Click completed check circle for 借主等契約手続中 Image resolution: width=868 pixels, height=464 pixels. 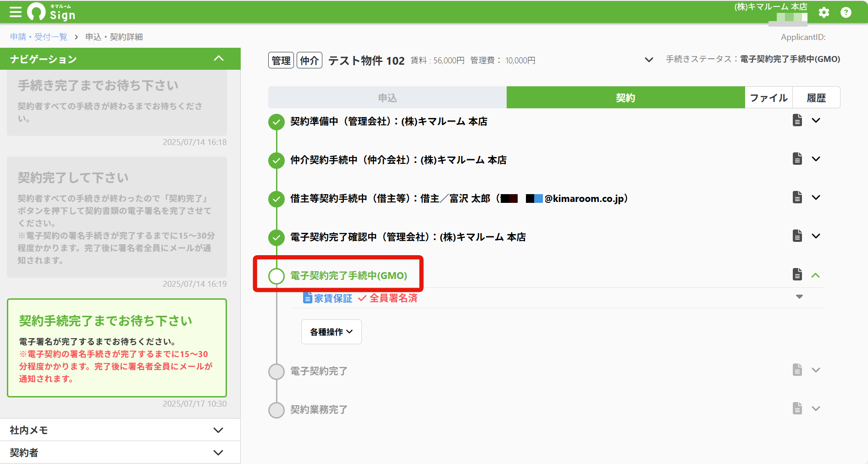[276, 199]
